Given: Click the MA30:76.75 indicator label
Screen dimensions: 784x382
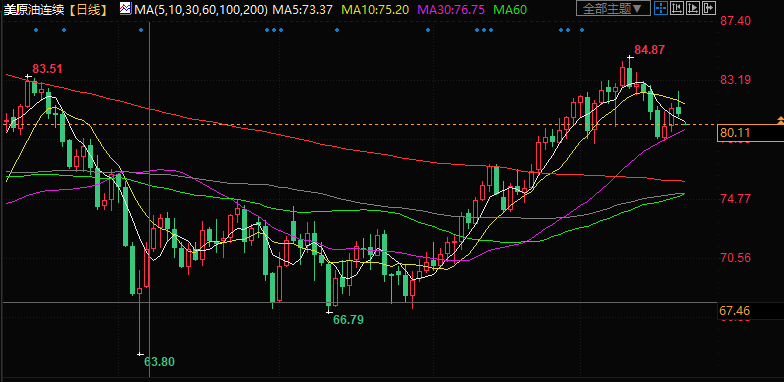Looking at the screenshot, I should (451, 9).
